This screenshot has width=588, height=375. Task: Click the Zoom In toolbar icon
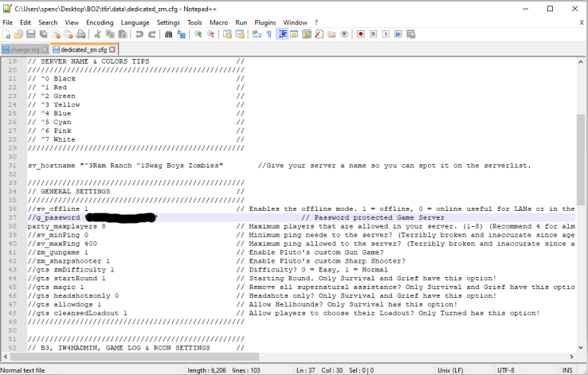point(198,34)
